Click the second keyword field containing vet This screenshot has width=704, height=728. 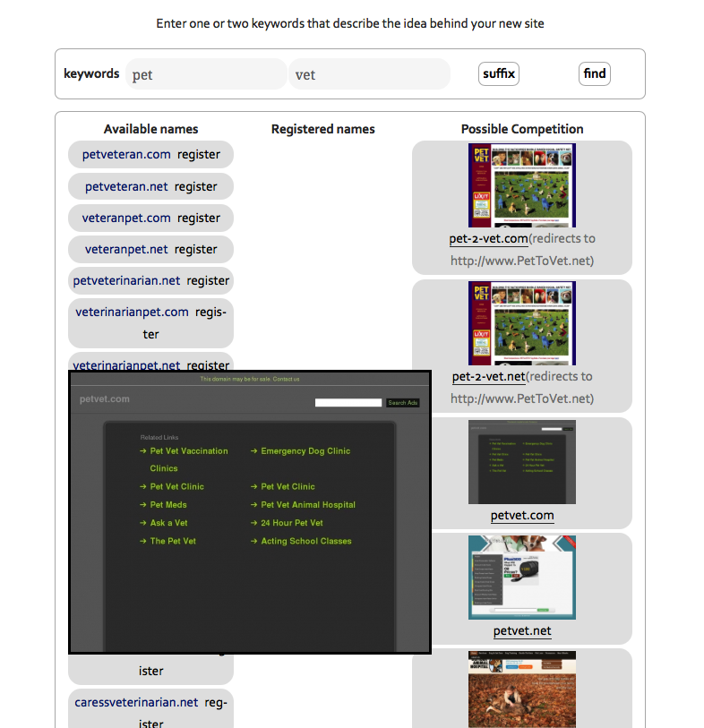369,74
